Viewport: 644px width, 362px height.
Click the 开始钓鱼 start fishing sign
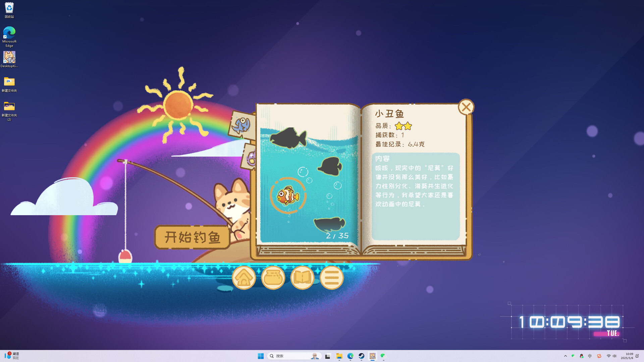[192, 237]
